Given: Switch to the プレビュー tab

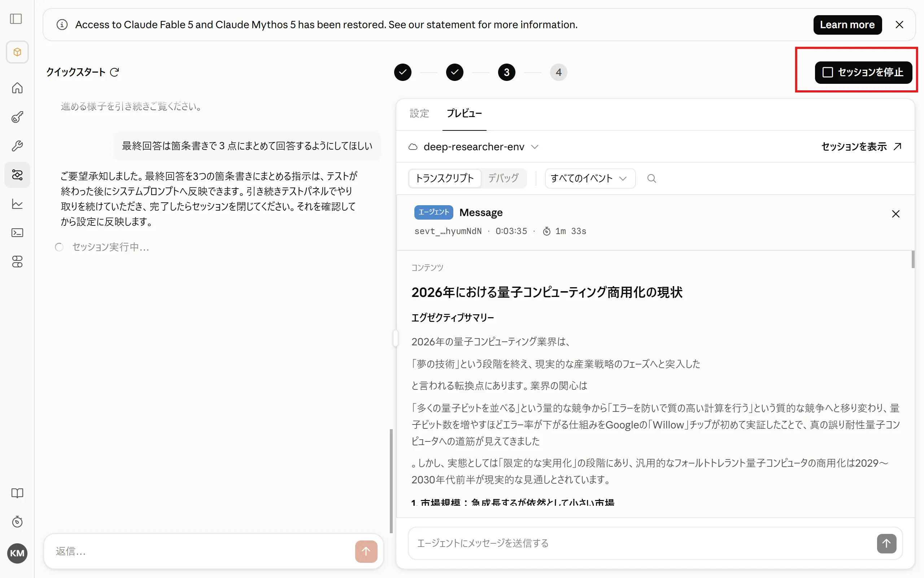Looking at the screenshot, I should tap(464, 113).
